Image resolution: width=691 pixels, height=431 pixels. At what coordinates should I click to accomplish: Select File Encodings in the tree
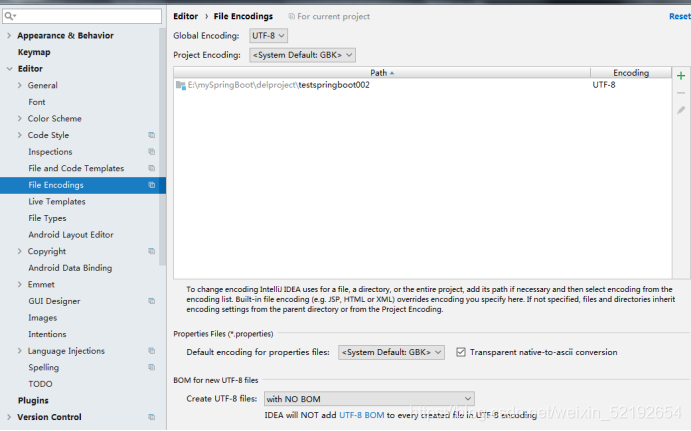point(83,185)
